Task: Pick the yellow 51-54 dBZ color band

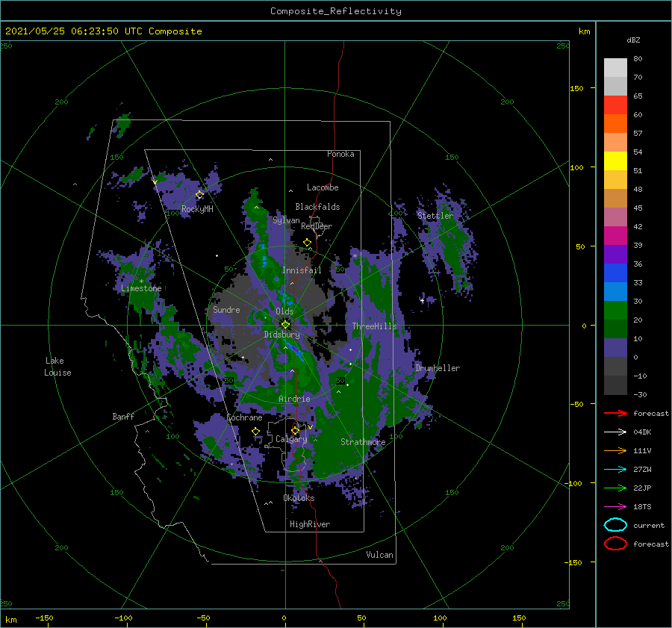Action: tap(615, 161)
